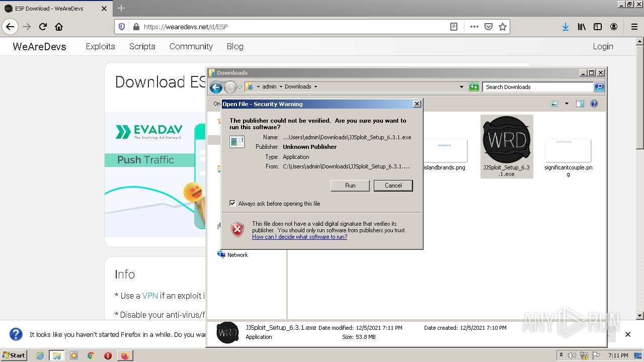Select the islandbrands.png file

click(x=444, y=155)
